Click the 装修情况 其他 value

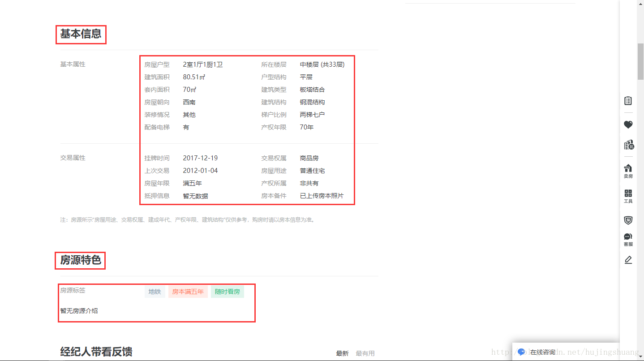pyautogui.click(x=189, y=115)
